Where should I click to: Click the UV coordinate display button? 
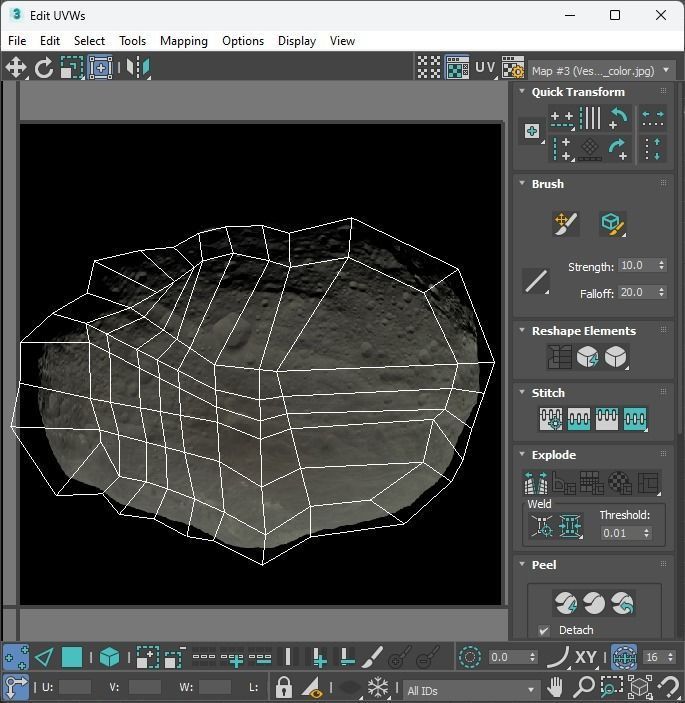point(485,68)
